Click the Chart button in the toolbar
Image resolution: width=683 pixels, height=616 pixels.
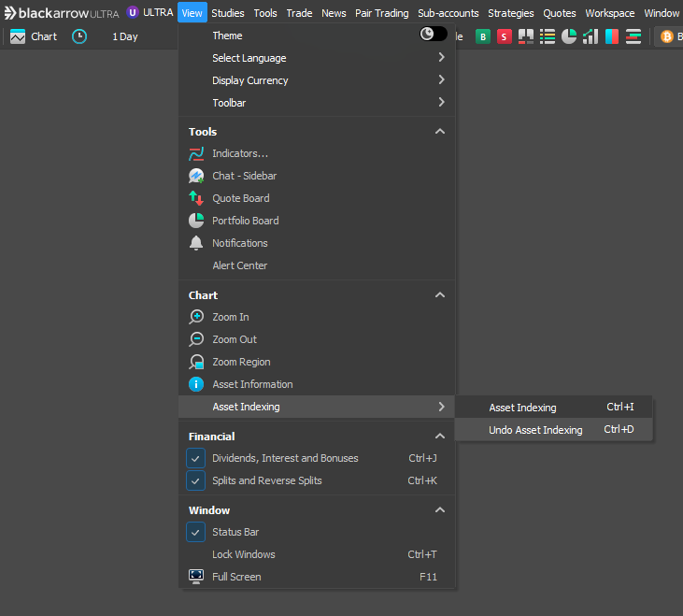[34, 36]
